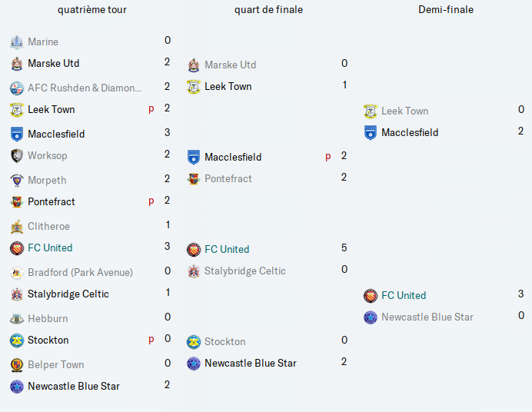Click the Clitheroe club badge

click(17, 227)
